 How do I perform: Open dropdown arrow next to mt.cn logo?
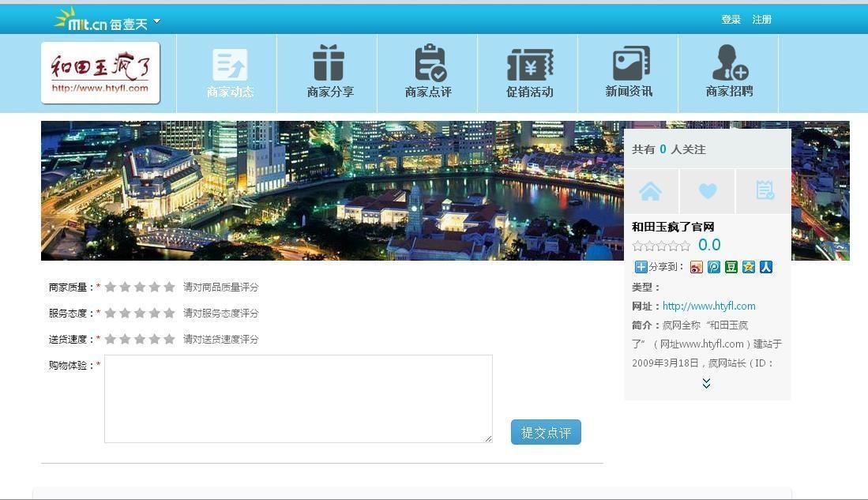[156, 21]
